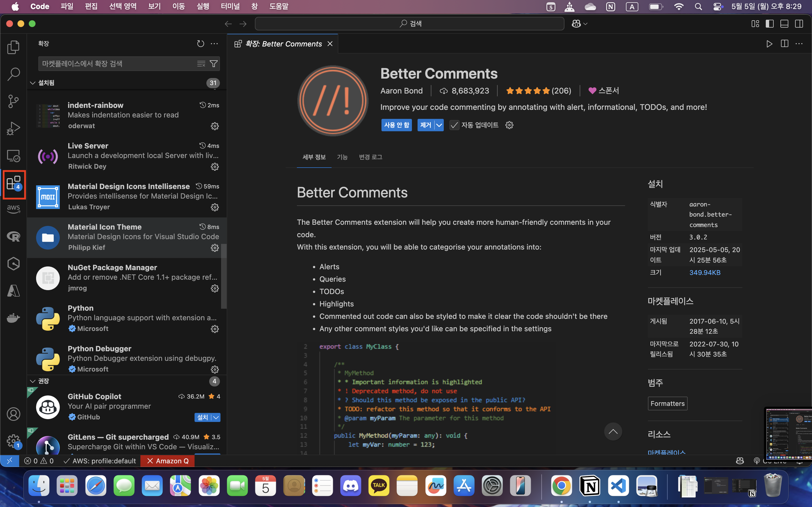Open the extension search filter icon
The height and width of the screenshot is (507, 812).
214,63
